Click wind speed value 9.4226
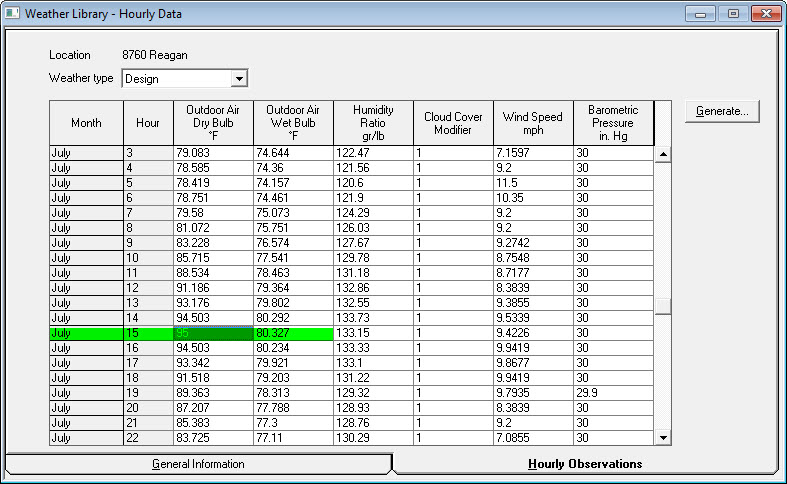 pyautogui.click(x=533, y=333)
